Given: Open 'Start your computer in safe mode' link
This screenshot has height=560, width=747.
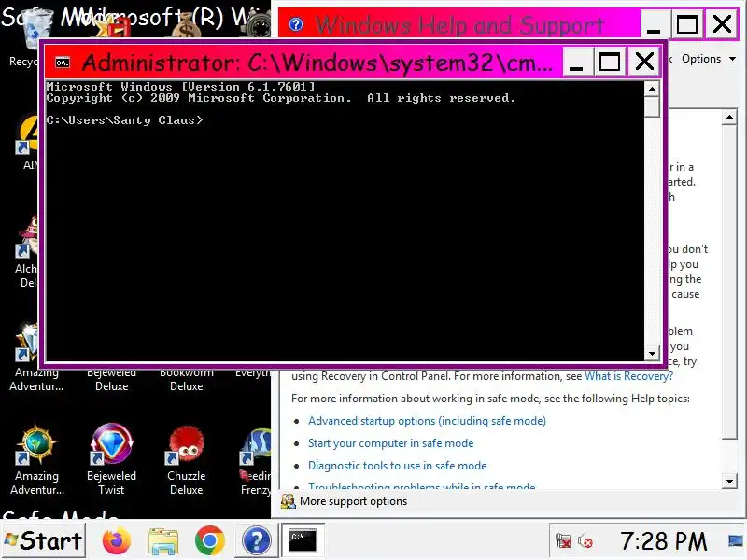Looking at the screenshot, I should coord(390,443).
